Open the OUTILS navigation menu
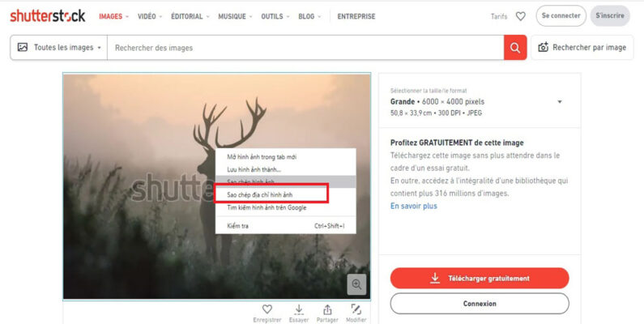 coord(274,16)
